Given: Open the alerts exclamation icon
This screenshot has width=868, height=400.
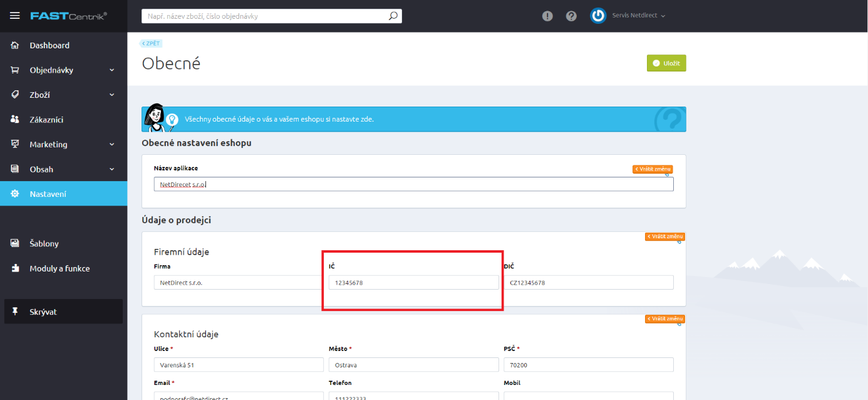Looking at the screenshot, I should click(547, 16).
